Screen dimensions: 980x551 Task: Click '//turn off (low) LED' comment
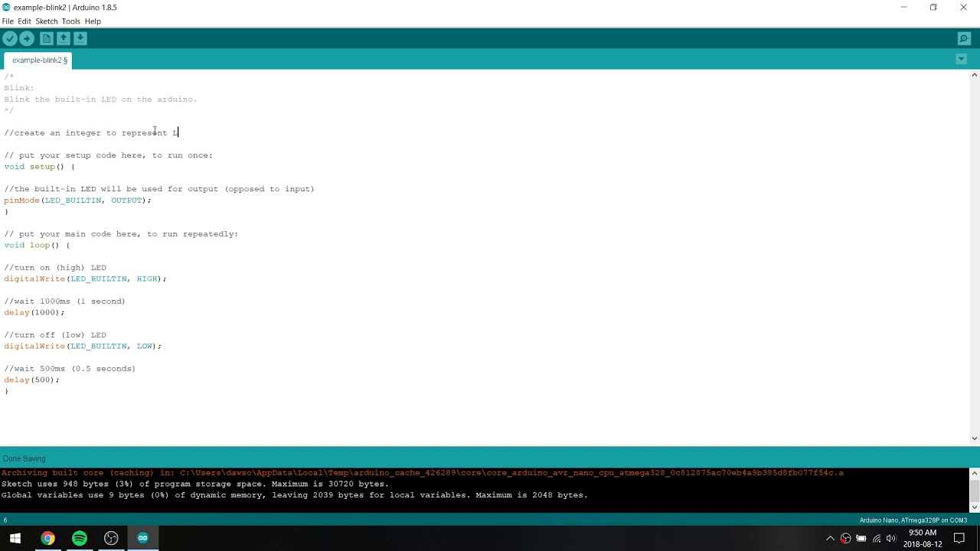[x=55, y=334]
